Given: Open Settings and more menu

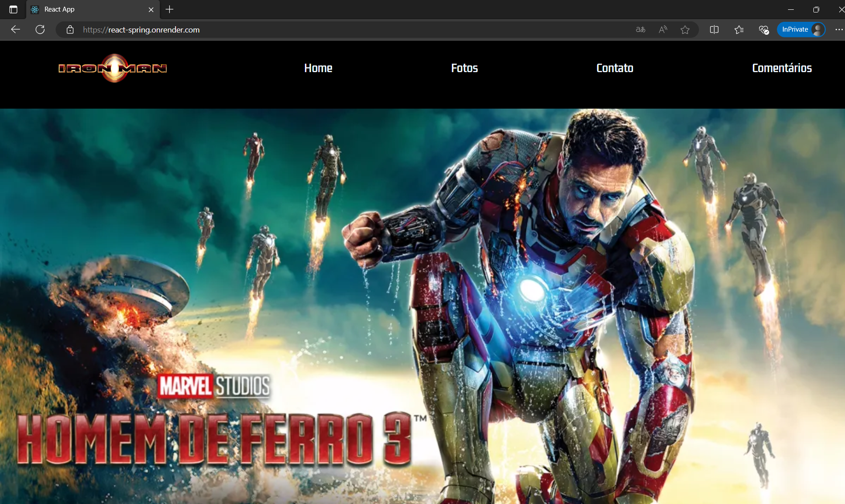Looking at the screenshot, I should click(839, 30).
